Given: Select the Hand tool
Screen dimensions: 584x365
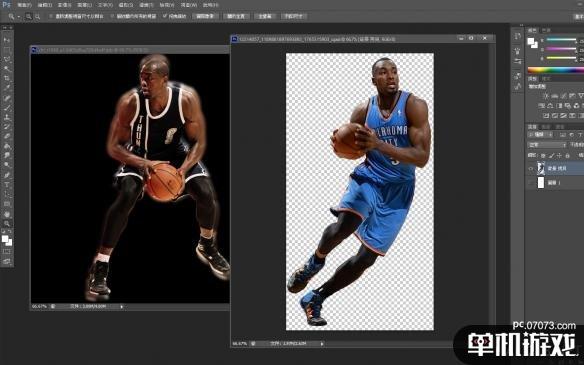Looking at the screenshot, I should (7, 214).
